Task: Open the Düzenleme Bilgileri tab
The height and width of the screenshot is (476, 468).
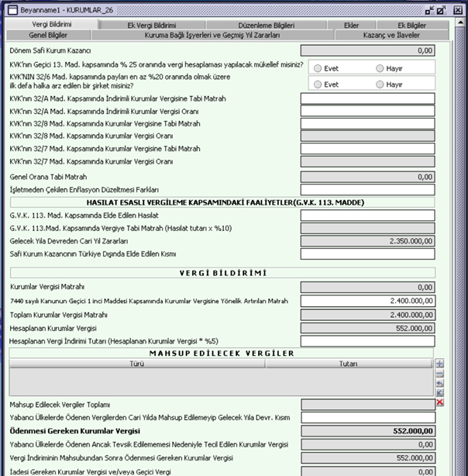Action: coord(267,26)
